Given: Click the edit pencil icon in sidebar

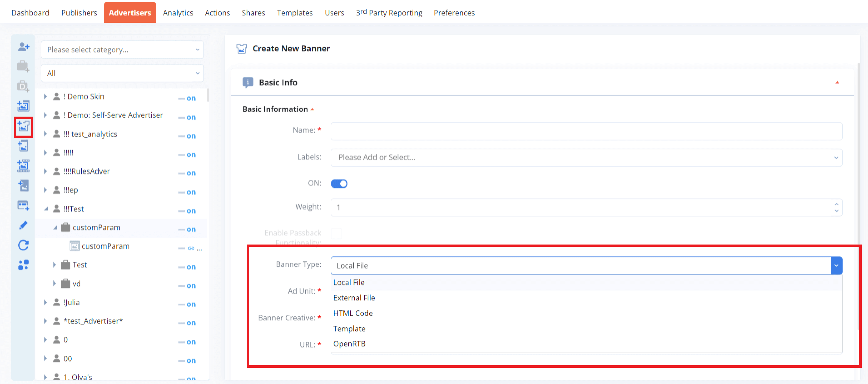Looking at the screenshot, I should coord(23,225).
